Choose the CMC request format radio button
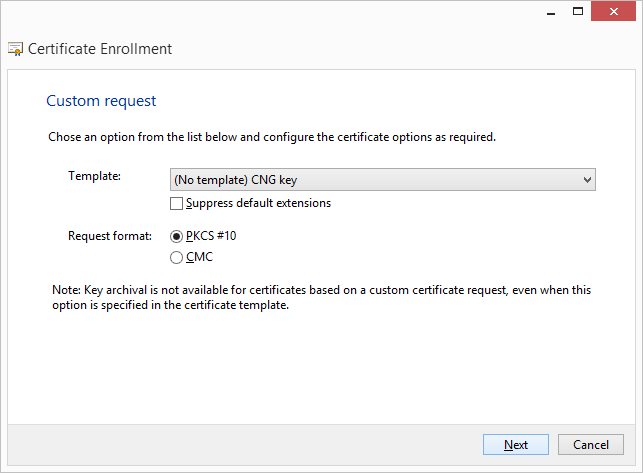Viewport: 643px width, 473px height. [177, 258]
